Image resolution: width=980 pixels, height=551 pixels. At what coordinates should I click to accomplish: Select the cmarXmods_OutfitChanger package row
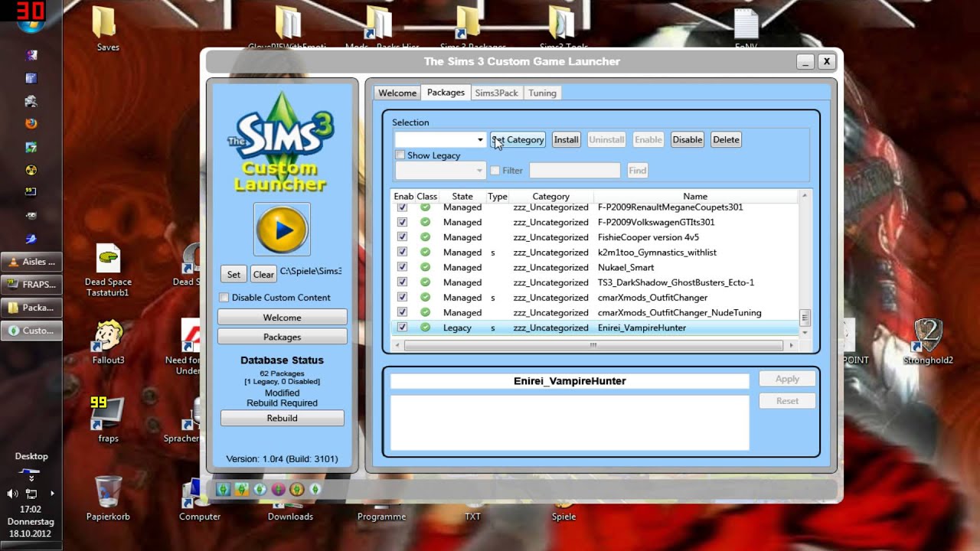(x=595, y=298)
